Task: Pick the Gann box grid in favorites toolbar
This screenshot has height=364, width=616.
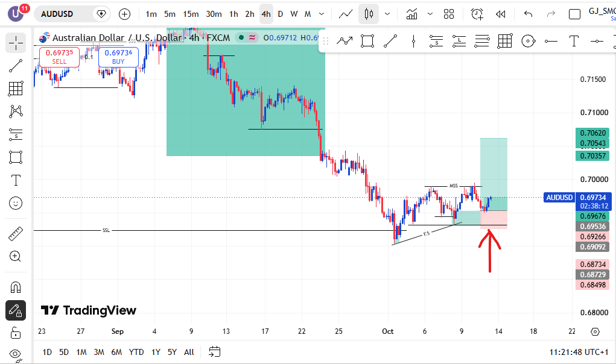Action: coord(505,41)
